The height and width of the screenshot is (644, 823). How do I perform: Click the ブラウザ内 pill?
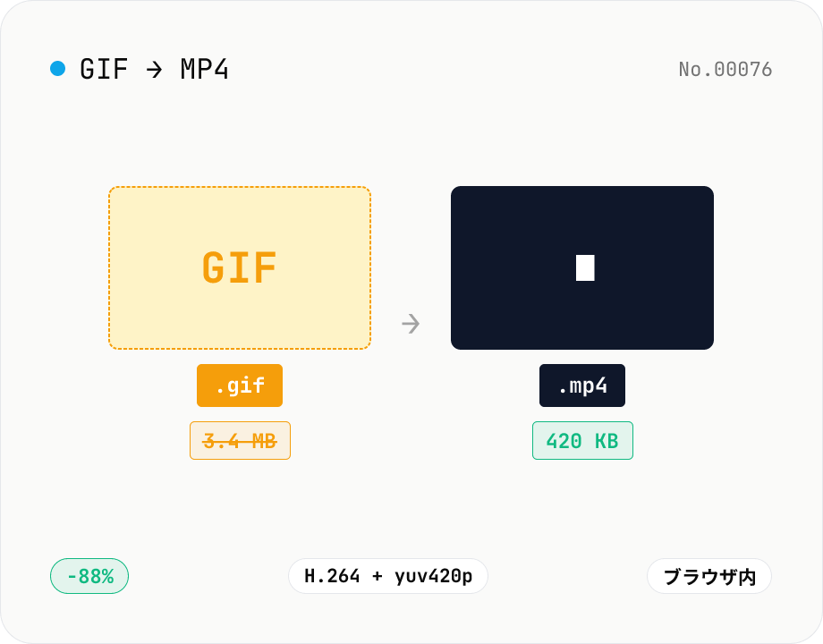tap(709, 576)
